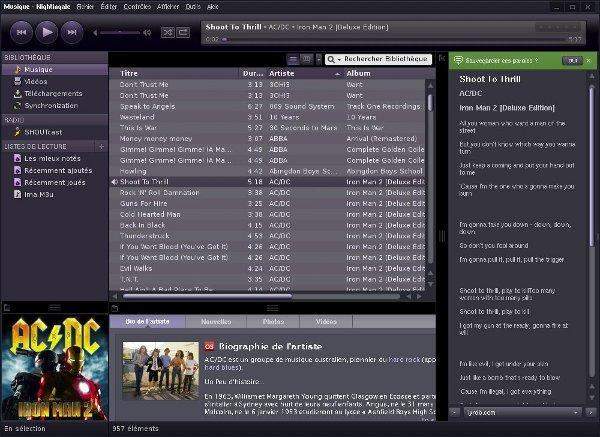Screen dimensions: 600x437
Task: Skip to the next track
Action: click(71, 33)
